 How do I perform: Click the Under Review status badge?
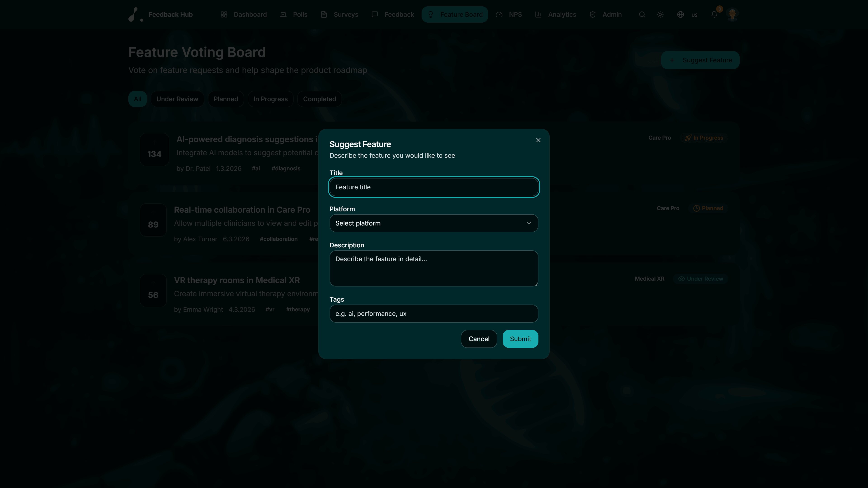point(701,279)
